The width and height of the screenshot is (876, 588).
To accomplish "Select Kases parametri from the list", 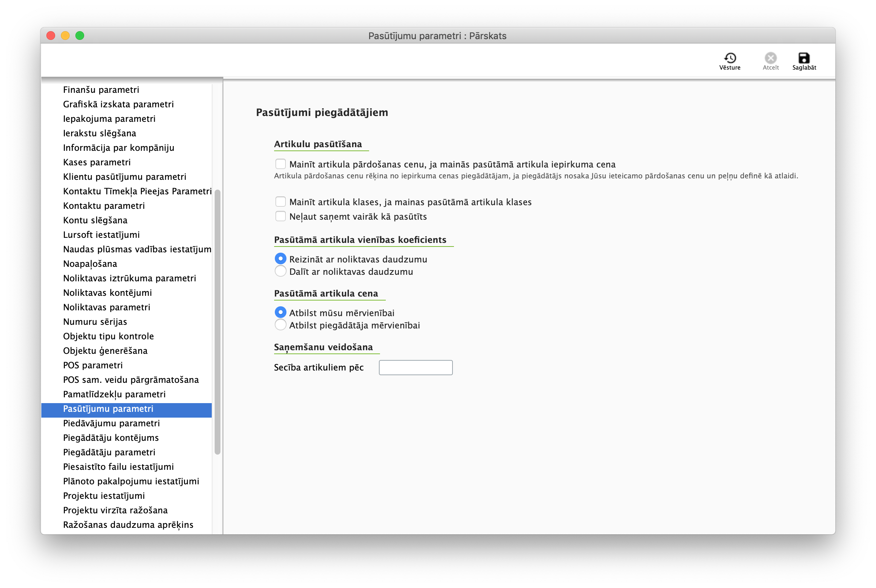I will point(97,162).
